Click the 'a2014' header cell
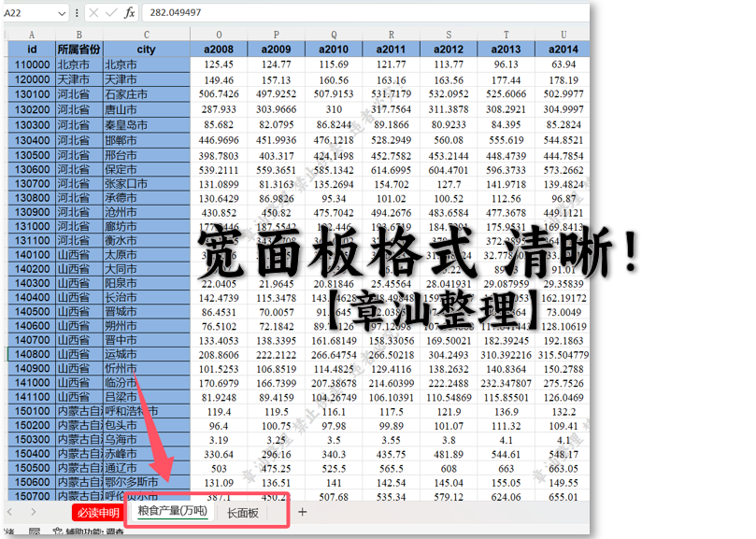 tap(563, 50)
